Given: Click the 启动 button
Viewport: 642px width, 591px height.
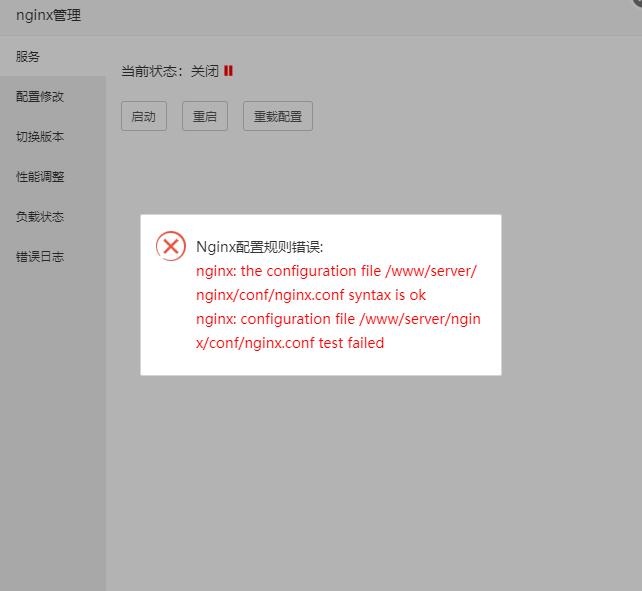Looking at the screenshot, I should coord(144,116).
